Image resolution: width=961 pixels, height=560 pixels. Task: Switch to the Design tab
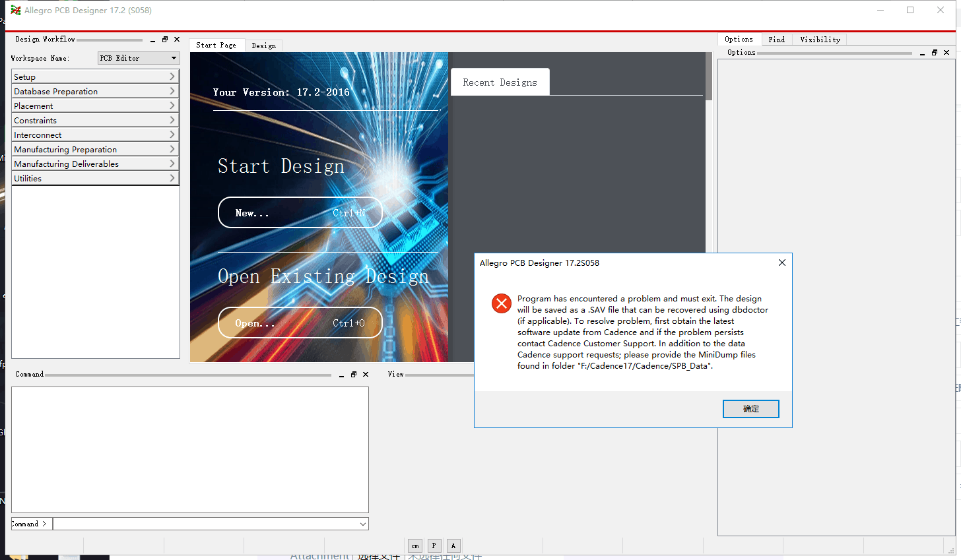pyautogui.click(x=264, y=46)
